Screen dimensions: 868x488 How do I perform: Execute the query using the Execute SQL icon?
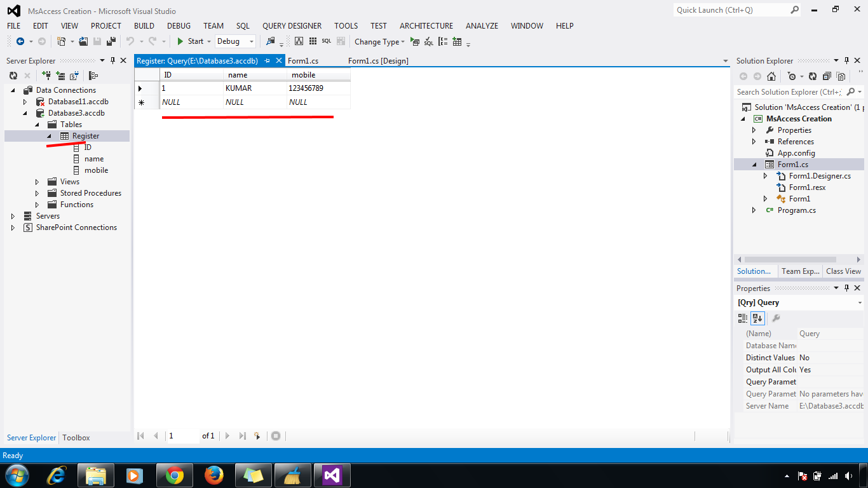(x=416, y=42)
